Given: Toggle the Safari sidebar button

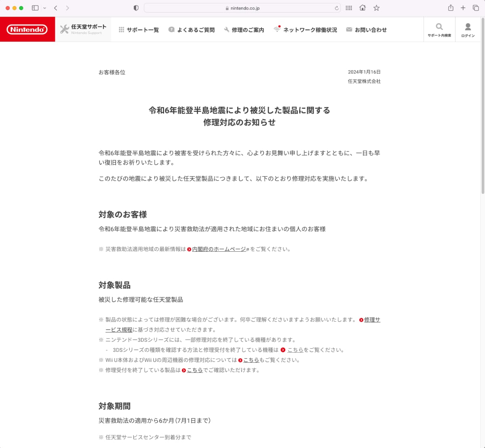Looking at the screenshot, I should (x=35, y=8).
